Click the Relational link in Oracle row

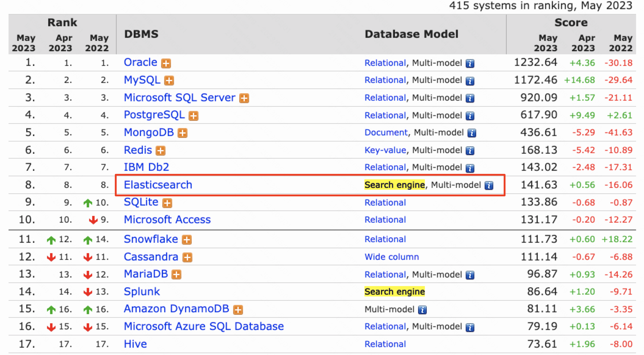(x=385, y=63)
